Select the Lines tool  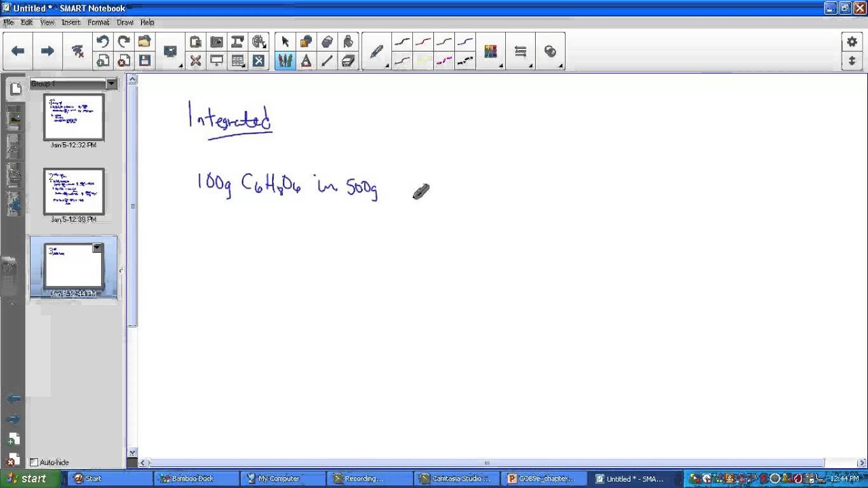click(327, 61)
